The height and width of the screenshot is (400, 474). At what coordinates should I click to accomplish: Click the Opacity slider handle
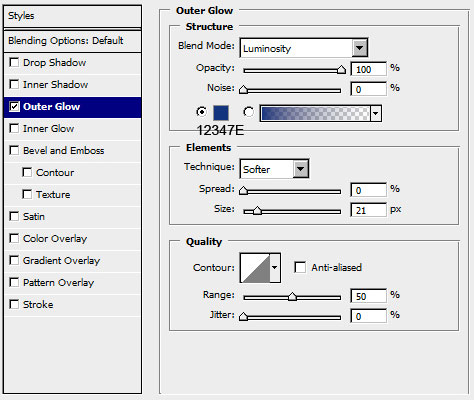click(x=341, y=69)
